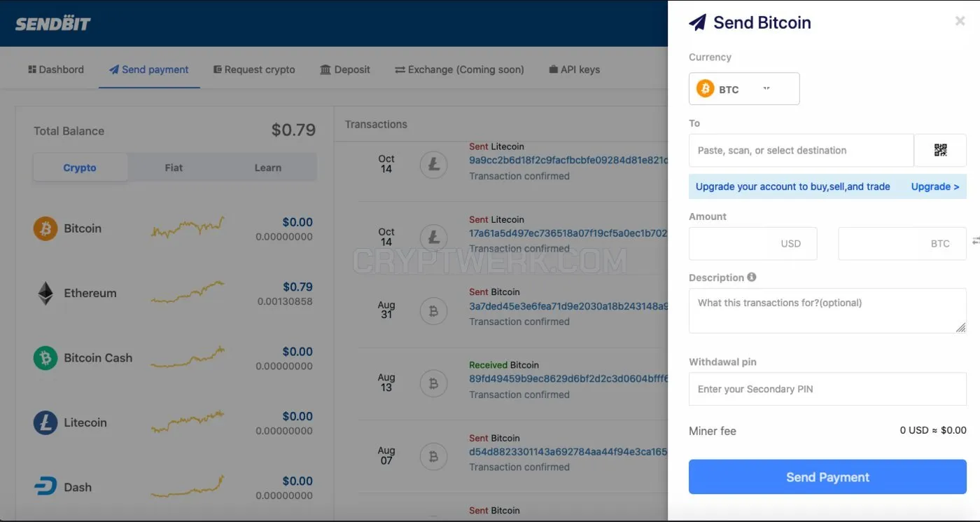Click the Upgrade link
The image size is (980, 522).
tap(935, 186)
